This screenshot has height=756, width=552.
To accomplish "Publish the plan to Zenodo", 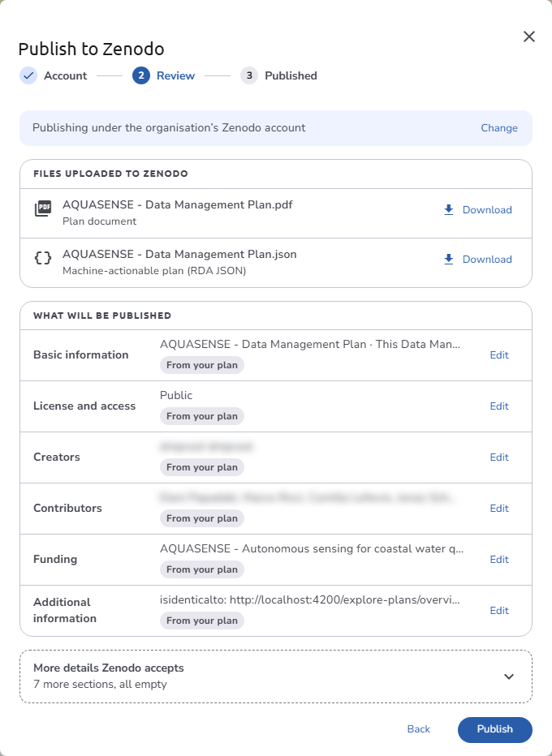I will click(x=494, y=729).
